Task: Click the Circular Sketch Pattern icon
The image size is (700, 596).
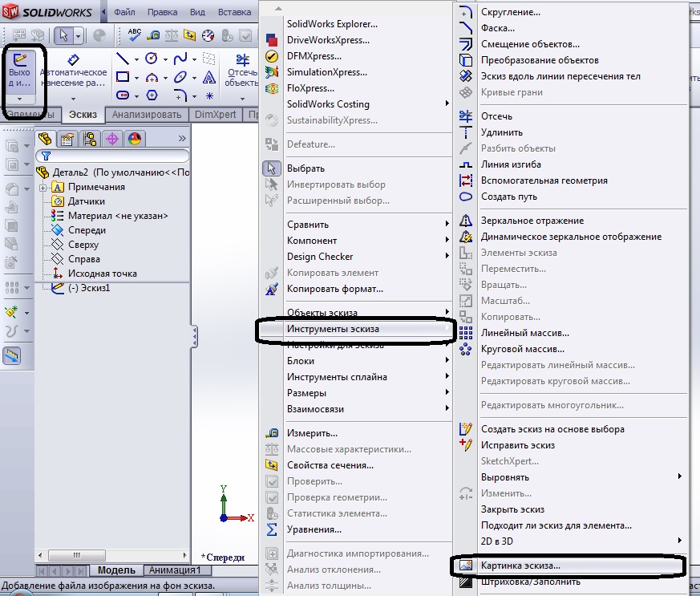Action: [466, 349]
